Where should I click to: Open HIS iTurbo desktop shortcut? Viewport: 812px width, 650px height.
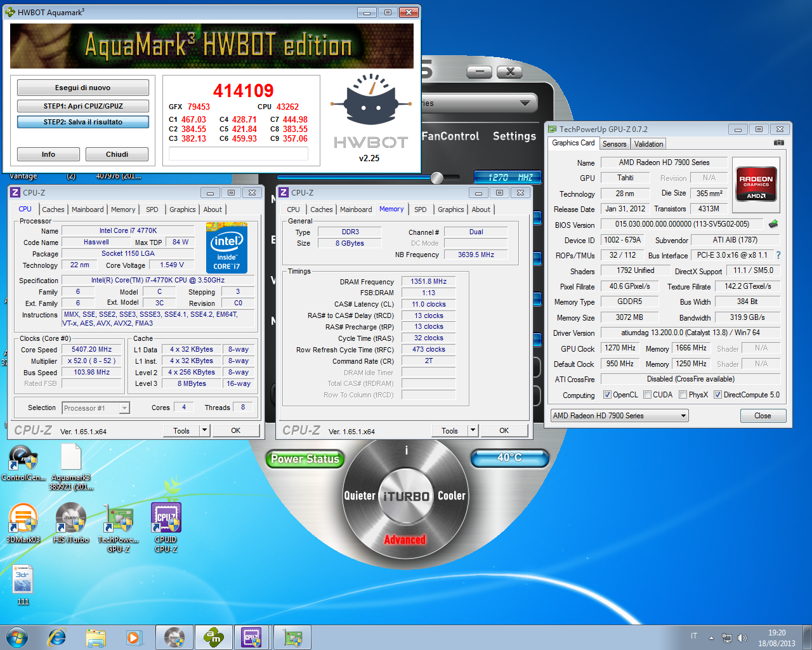tap(70, 522)
